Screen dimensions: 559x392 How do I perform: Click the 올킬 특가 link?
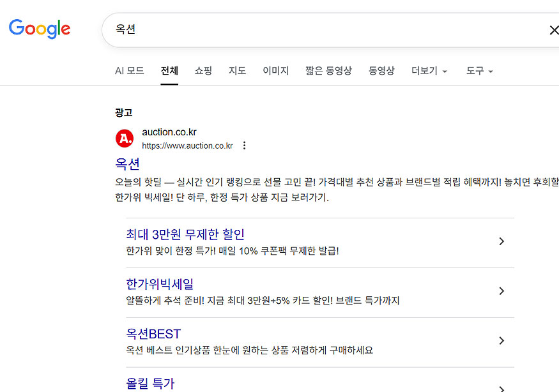150,383
